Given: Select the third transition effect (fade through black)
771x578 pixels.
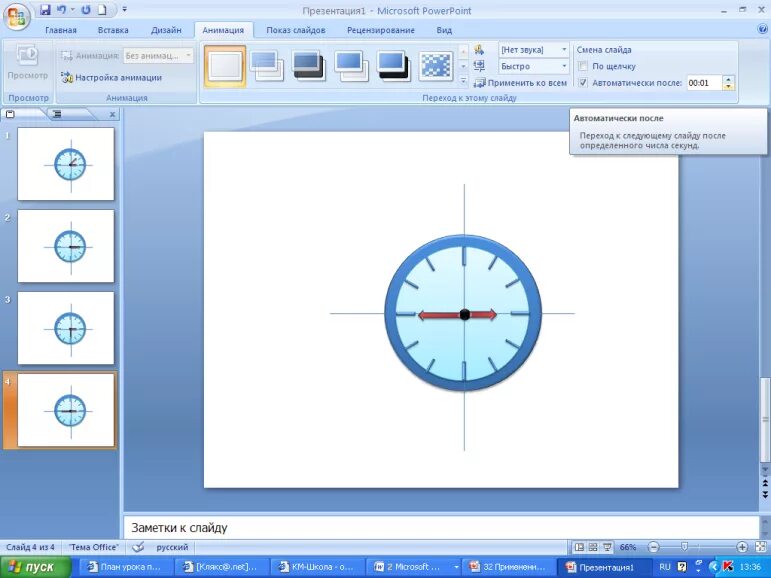Looking at the screenshot, I should (309, 66).
